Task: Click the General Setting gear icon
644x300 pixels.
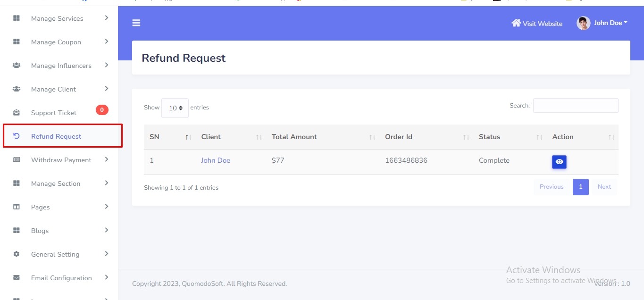Action: (x=17, y=254)
